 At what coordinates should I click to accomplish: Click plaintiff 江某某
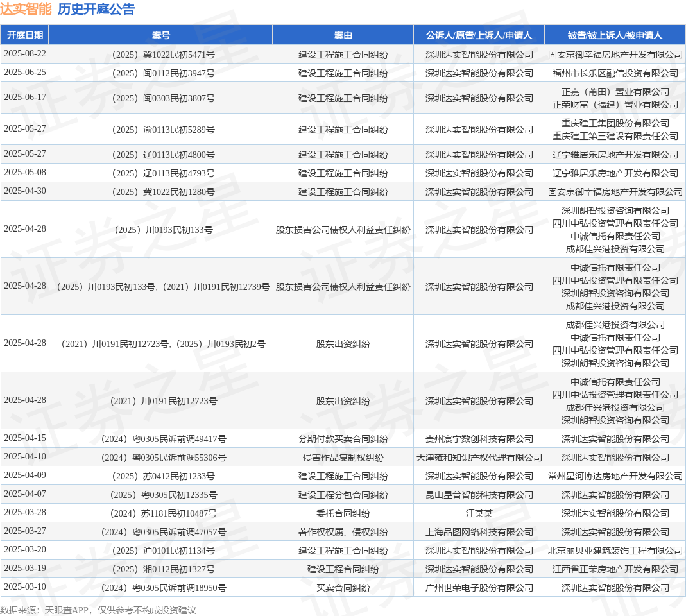(479, 513)
